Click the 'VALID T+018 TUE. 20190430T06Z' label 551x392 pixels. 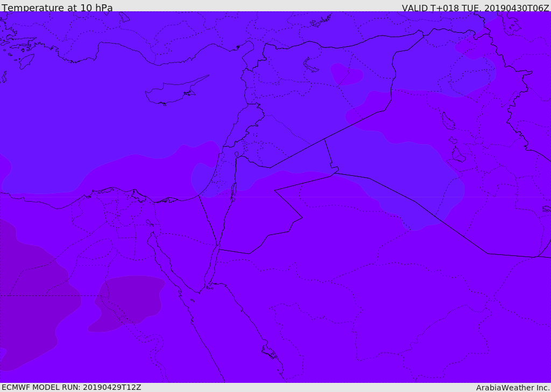pos(476,8)
